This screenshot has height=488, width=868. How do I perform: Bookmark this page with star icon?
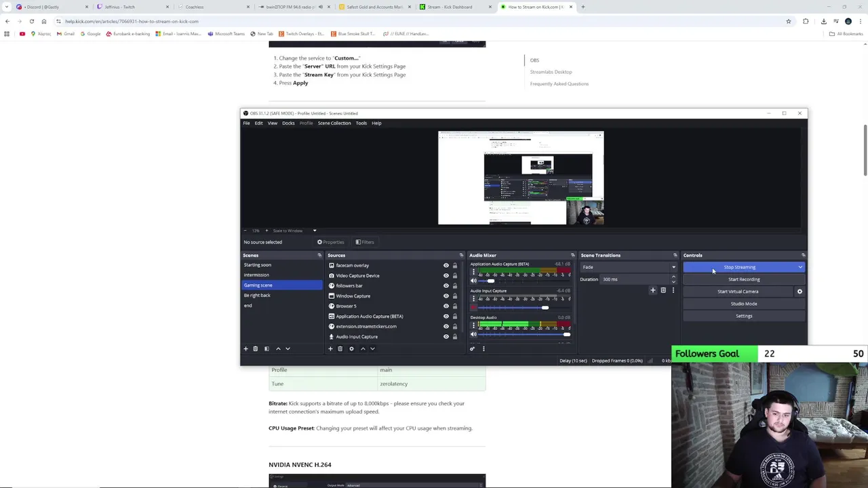(x=788, y=21)
